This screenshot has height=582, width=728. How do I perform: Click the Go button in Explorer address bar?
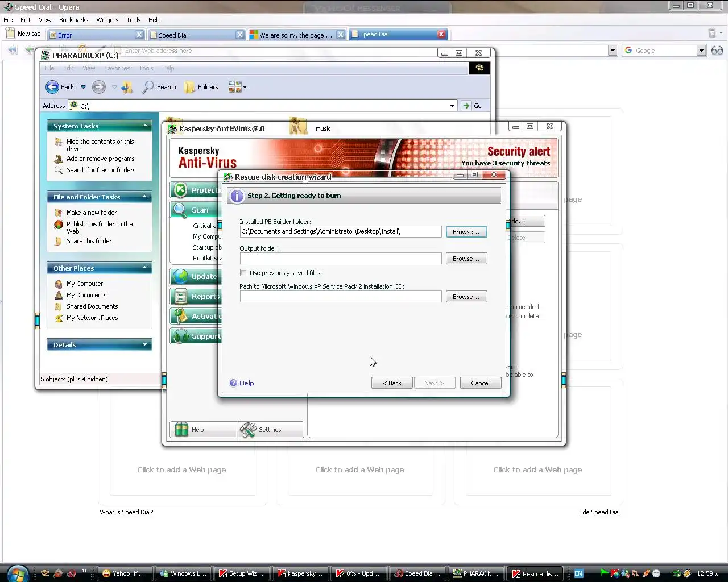472,106
